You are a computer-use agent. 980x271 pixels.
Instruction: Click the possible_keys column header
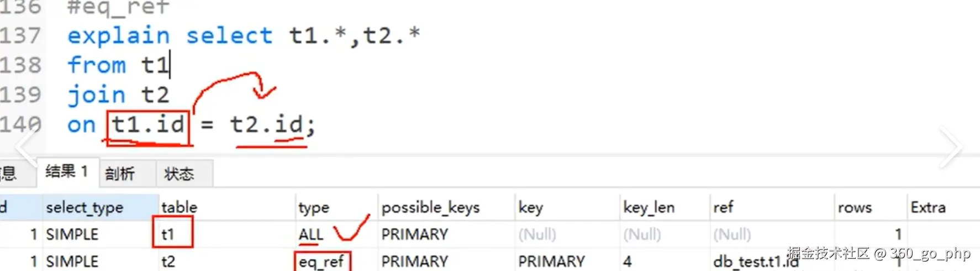pyautogui.click(x=430, y=207)
